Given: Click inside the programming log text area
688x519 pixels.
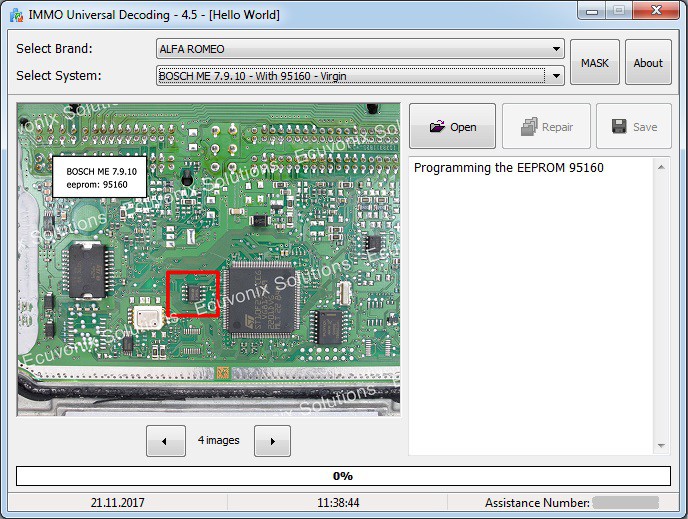Looking at the screenshot, I should pos(531,306).
